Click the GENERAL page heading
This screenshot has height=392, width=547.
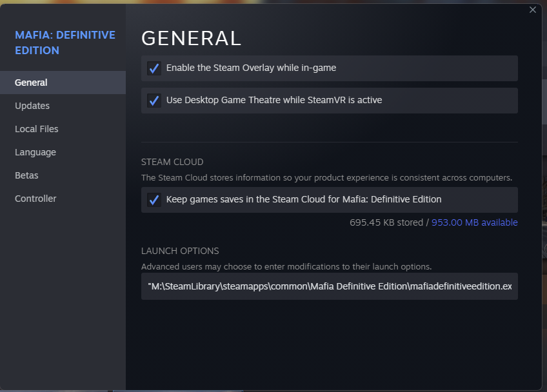click(191, 38)
